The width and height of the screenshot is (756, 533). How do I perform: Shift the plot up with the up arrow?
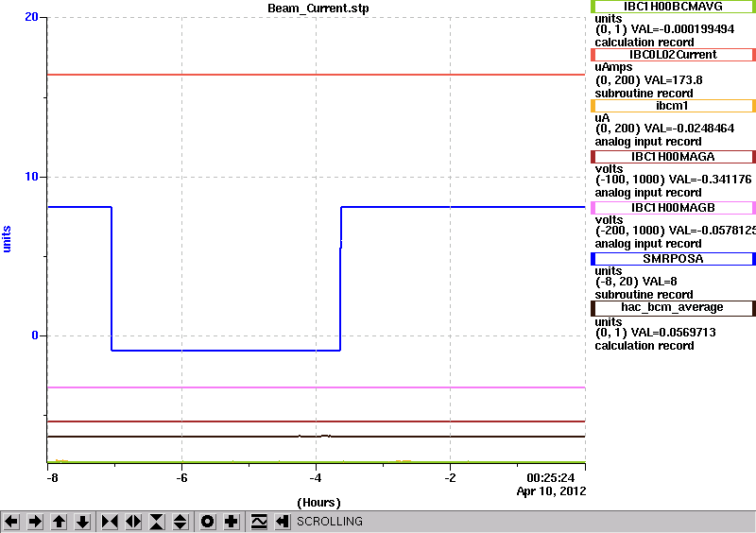click(59, 522)
